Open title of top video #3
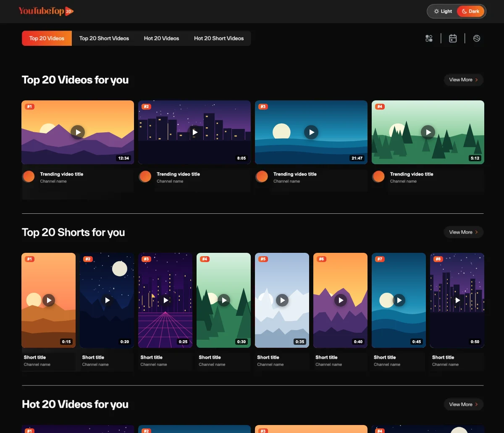504x433 pixels. pyautogui.click(x=295, y=174)
